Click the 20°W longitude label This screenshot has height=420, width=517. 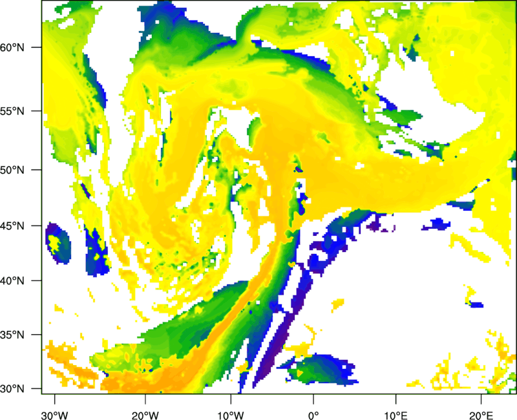(x=145, y=415)
